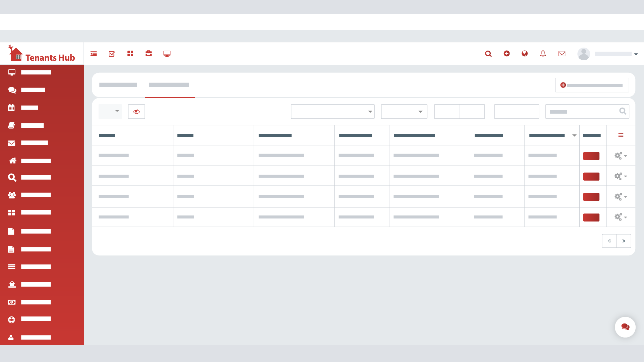Viewport: 644px width, 362px height.
Task: Open the user profile dropdown arrow
Action: coord(636,54)
